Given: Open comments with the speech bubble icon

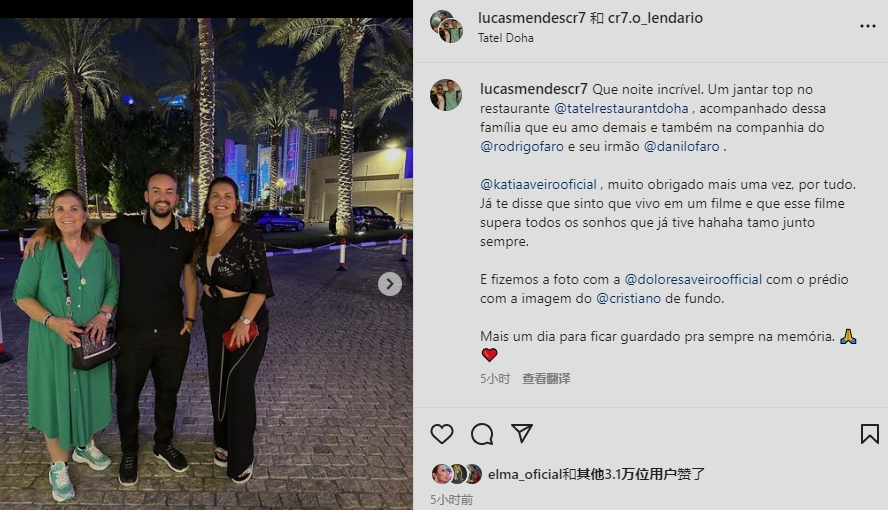Looking at the screenshot, I should [x=482, y=434].
